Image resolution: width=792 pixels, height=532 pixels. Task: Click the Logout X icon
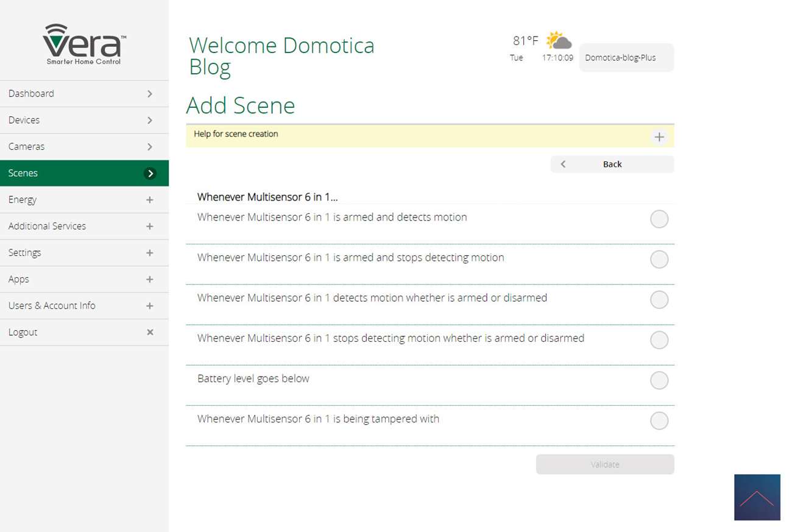(150, 332)
